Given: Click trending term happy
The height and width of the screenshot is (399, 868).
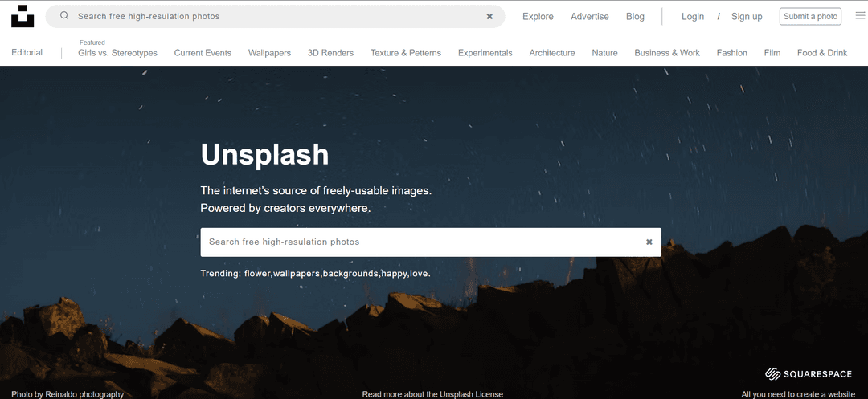Looking at the screenshot, I should pos(394,274).
